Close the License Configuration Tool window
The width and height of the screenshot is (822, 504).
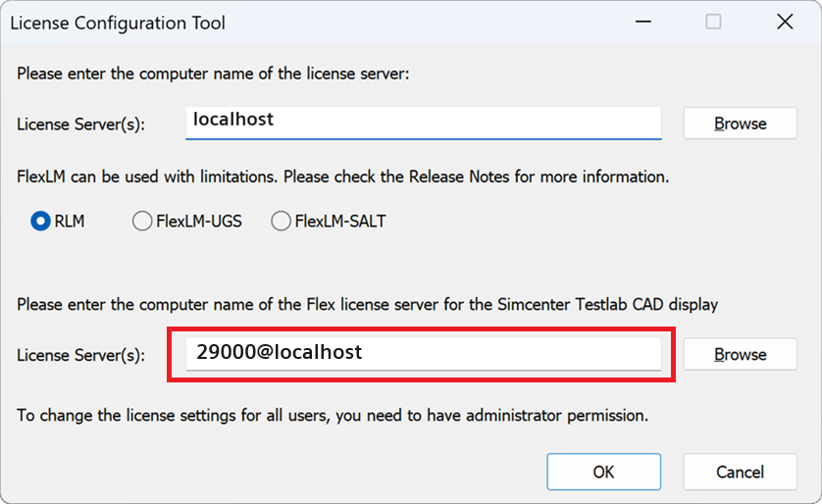pos(785,22)
